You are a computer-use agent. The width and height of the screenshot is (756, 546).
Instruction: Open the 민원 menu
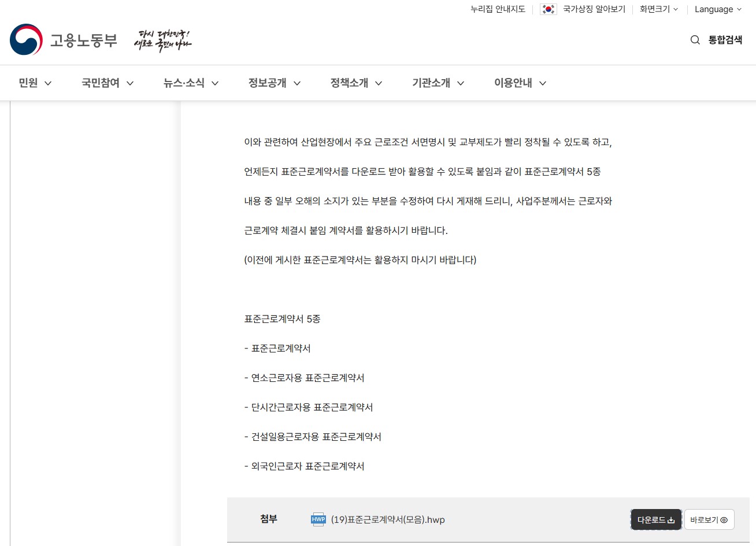coord(28,83)
